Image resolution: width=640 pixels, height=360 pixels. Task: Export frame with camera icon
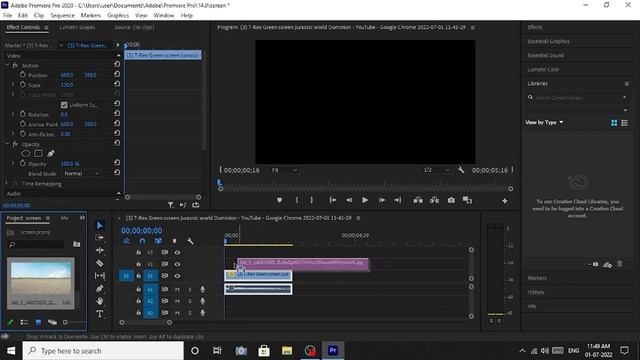[x=451, y=200]
